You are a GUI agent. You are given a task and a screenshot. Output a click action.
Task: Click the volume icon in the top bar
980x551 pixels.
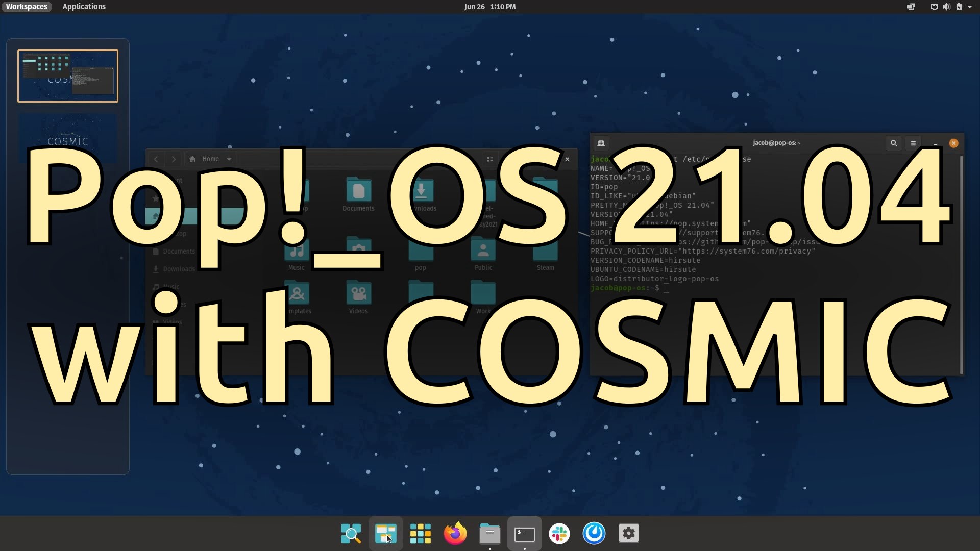pyautogui.click(x=946, y=7)
